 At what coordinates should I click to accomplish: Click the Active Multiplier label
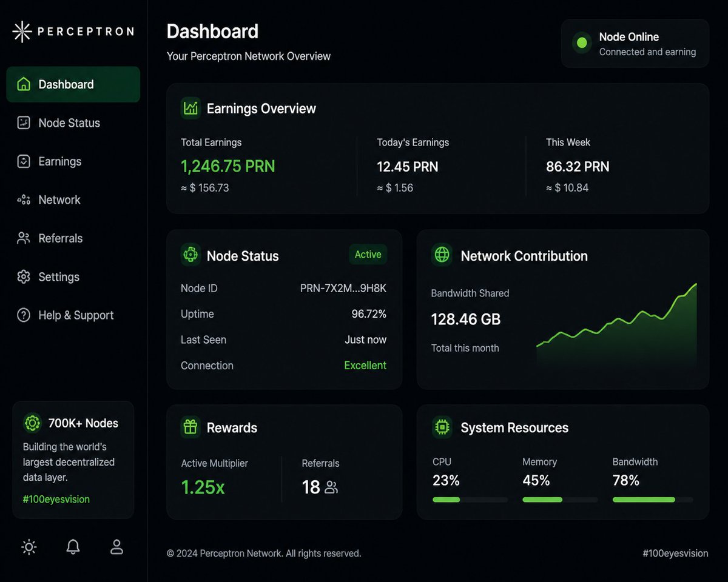coord(215,463)
